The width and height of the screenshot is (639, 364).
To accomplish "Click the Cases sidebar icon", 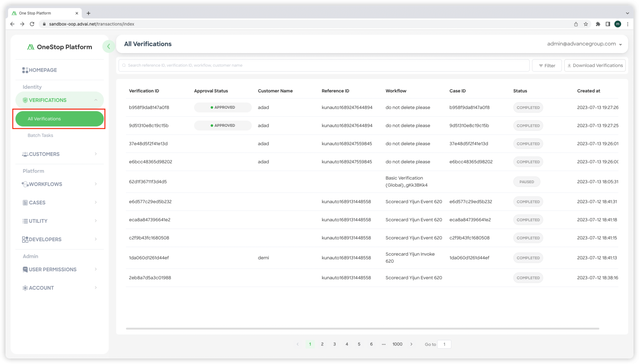I will 25,203.
